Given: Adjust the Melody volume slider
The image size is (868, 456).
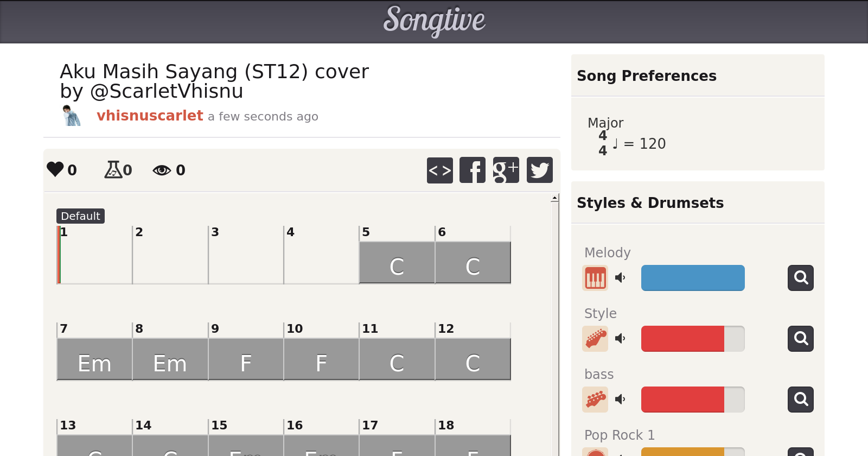Looking at the screenshot, I should tap(693, 278).
